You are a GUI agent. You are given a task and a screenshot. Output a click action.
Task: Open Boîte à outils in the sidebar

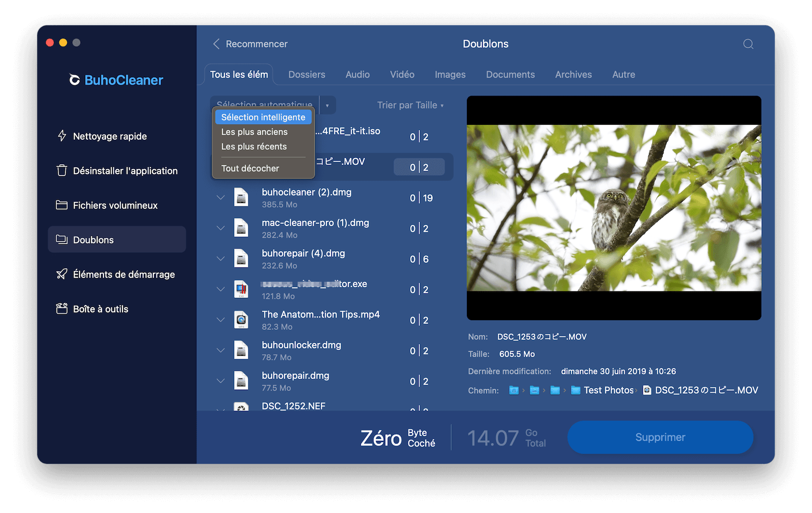click(117, 309)
